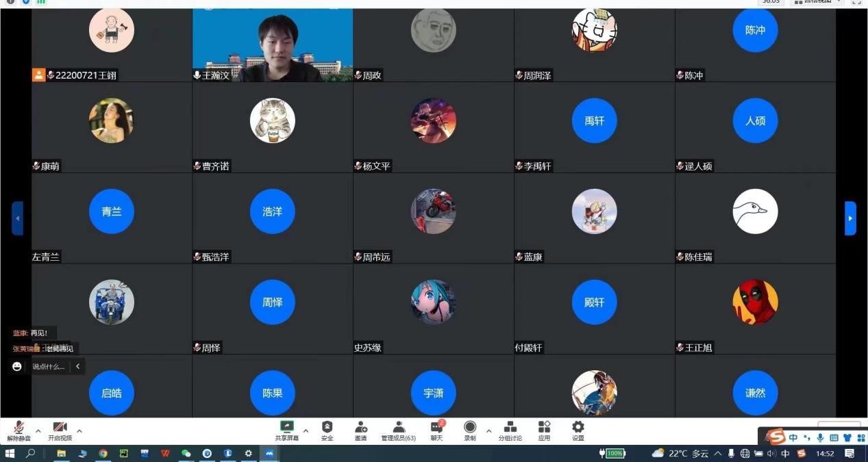Expand share options arrow beside 共享屏幕
Image resolution: width=868 pixels, height=462 pixels.
306,431
